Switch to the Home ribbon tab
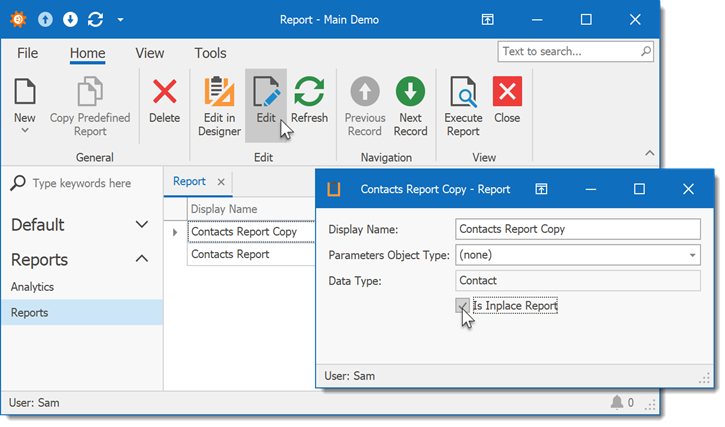 [87, 53]
